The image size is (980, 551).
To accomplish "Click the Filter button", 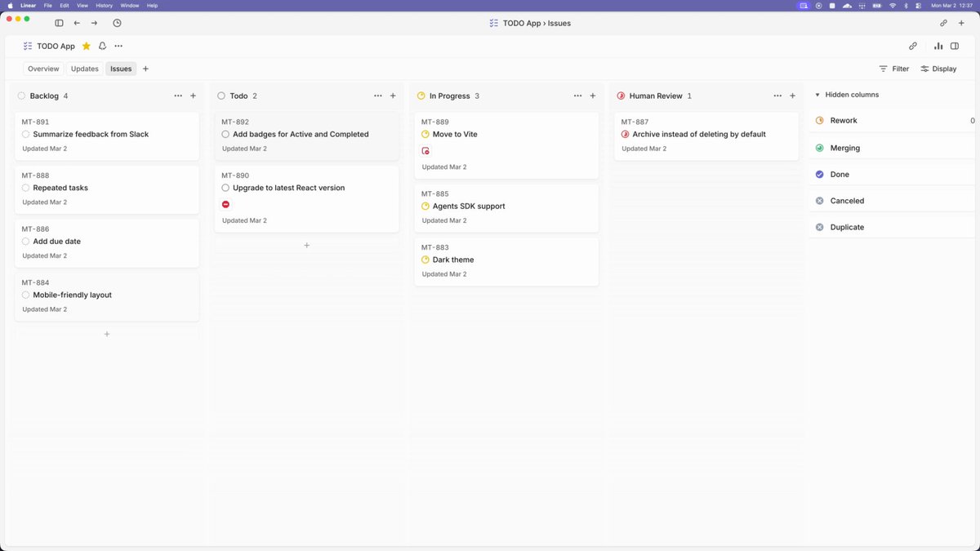I will point(893,69).
